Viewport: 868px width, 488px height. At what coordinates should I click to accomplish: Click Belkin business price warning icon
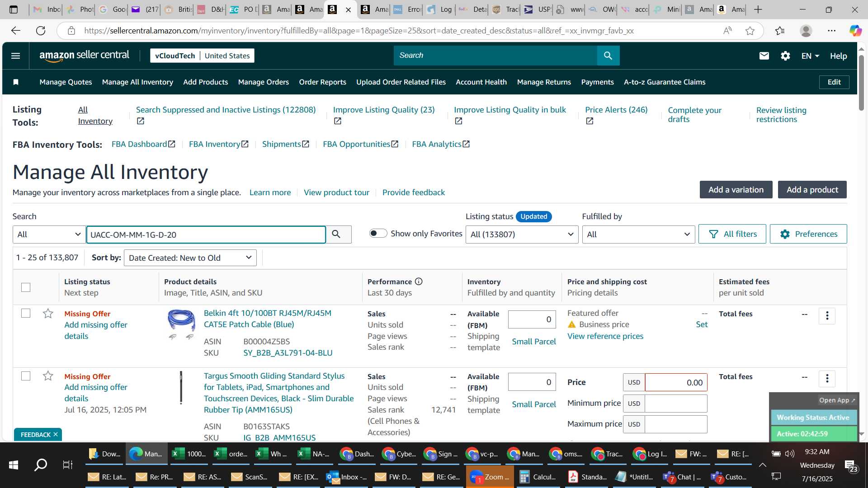(x=571, y=324)
